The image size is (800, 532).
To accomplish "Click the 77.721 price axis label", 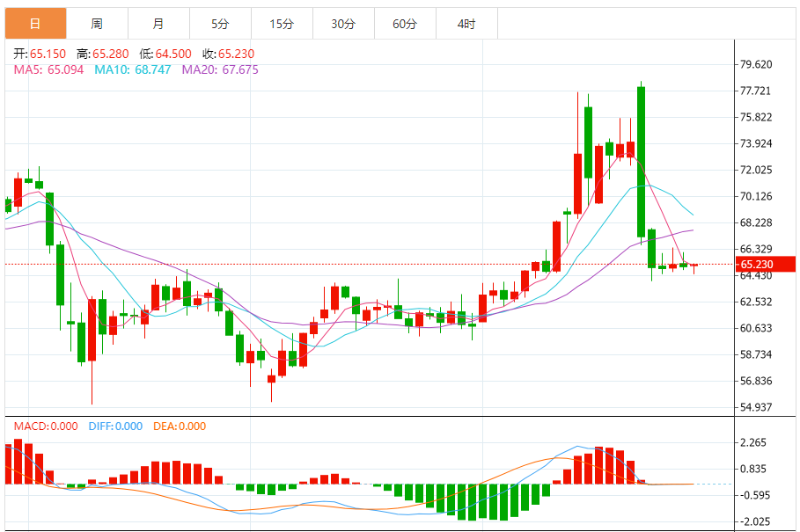I will click(756, 91).
